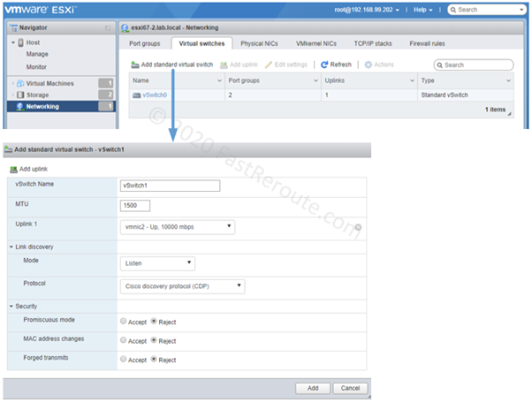The height and width of the screenshot is (403, 532).
Task: Click the Refresh icon
Action: click(324, 65)
